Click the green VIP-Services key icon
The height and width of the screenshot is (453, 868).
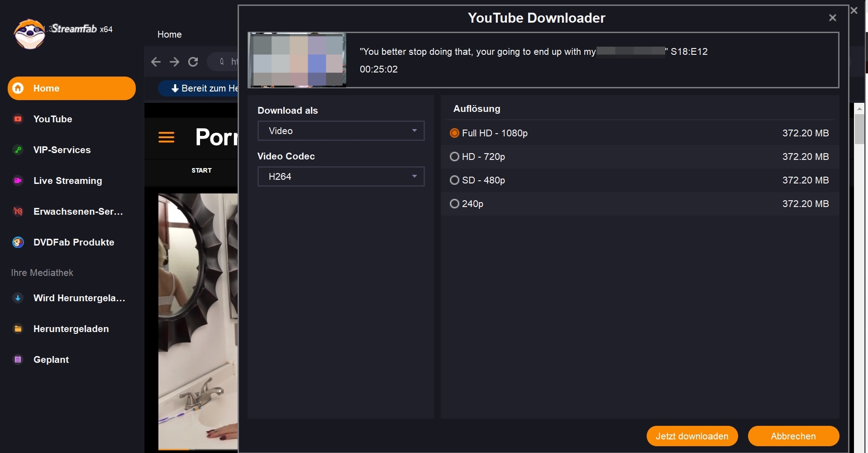click(x=18, y=150)
